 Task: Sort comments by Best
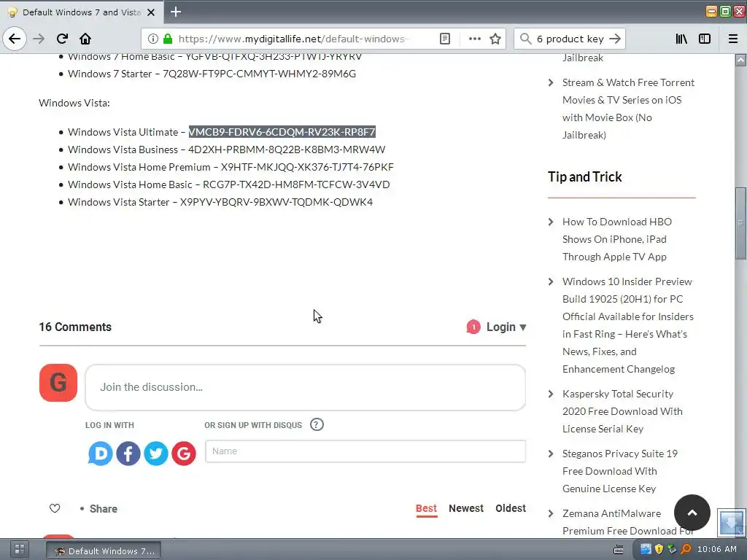pyautogui.click(x=426, y=508)
